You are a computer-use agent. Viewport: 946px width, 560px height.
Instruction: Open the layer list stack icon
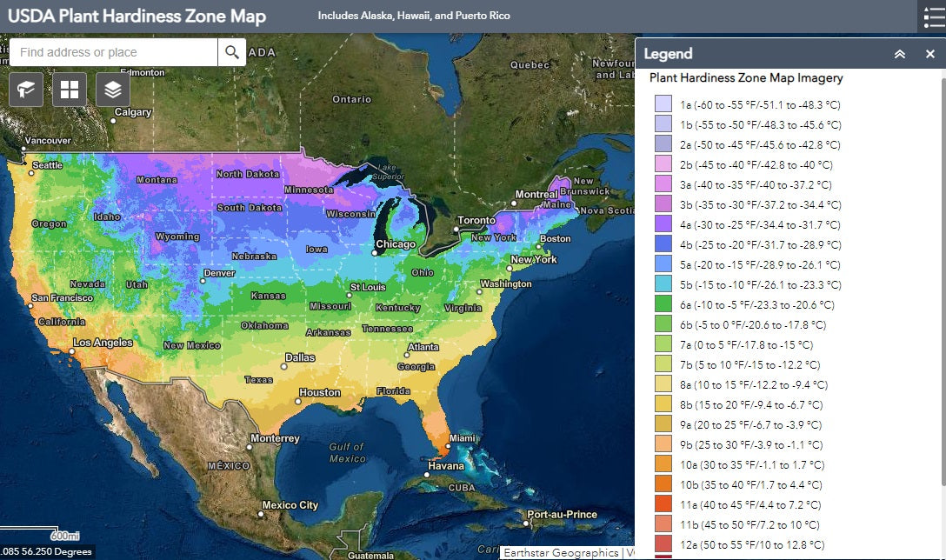tap(113, 90)
